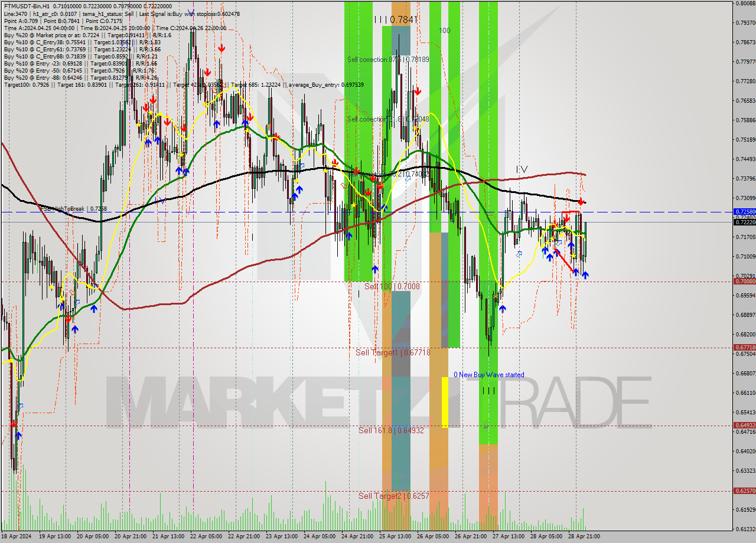Click the '28 Apr 21:00' time axis label
The height and width of the screenshot is (543, 756).
pyautogui.click(x=584, y=537)
